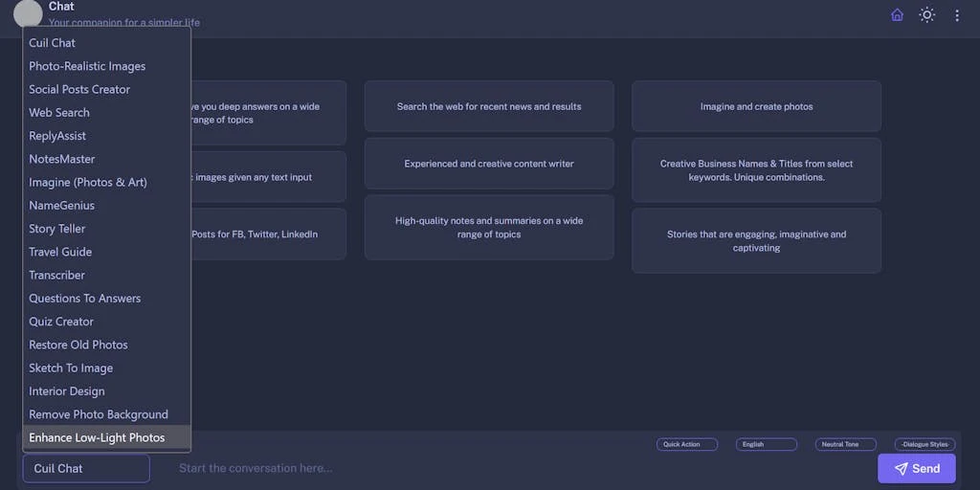Click the Chat title in header

[61, 7]
